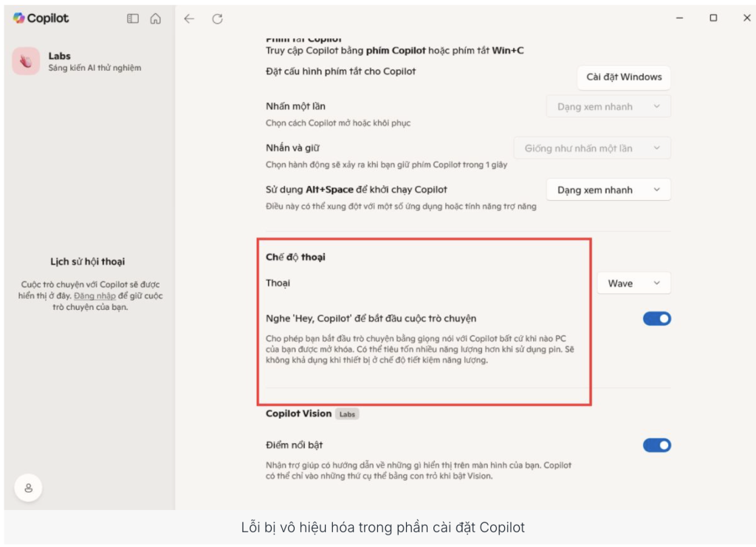Viewport: 756px width, 547px height.
Task: Open Labs Sáng kiến AI thử nghiệm item
Action: [94, 61]
